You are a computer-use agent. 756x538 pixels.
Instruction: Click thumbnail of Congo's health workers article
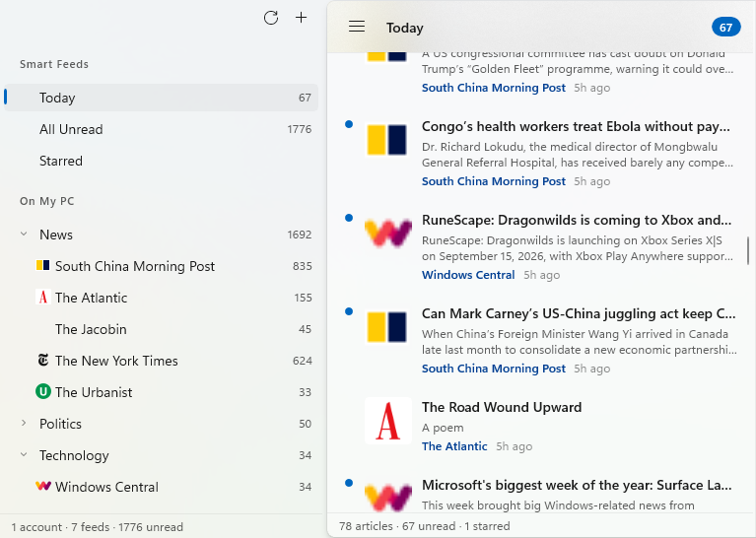pos(387,140)
